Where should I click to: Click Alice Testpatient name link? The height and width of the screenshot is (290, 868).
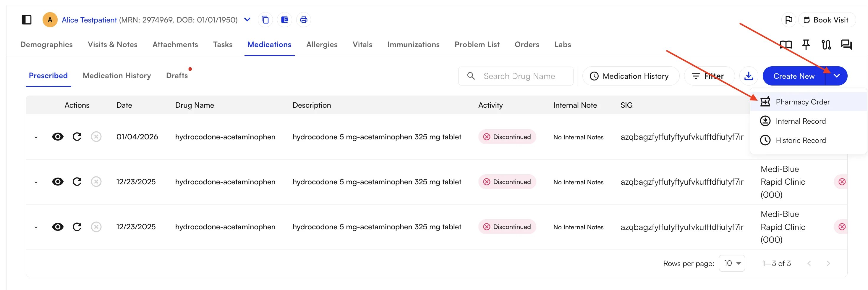(89, 20)
